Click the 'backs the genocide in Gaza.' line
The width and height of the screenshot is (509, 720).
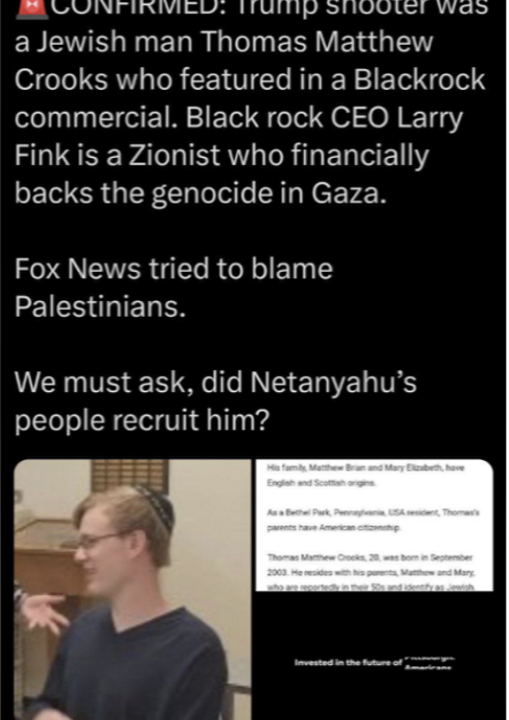[200, 193]
